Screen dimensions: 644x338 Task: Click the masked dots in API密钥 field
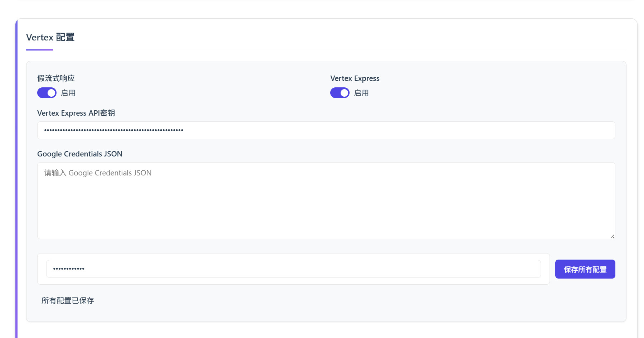pos(114,130)
